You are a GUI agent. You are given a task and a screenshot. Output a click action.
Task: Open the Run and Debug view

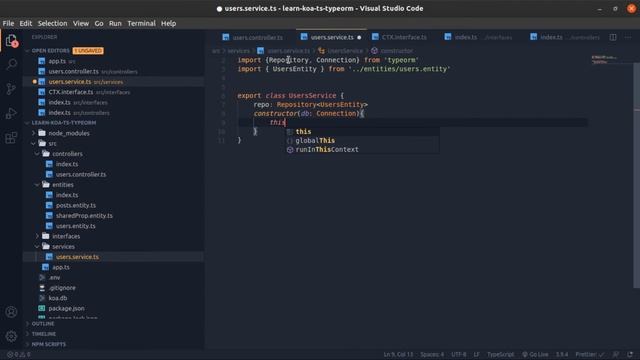click(x=11, y=113)
